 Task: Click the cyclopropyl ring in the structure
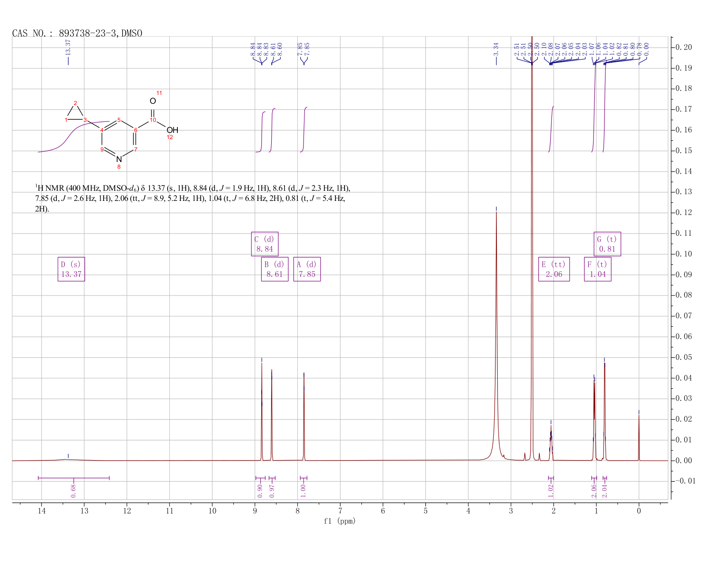[75, 113]
